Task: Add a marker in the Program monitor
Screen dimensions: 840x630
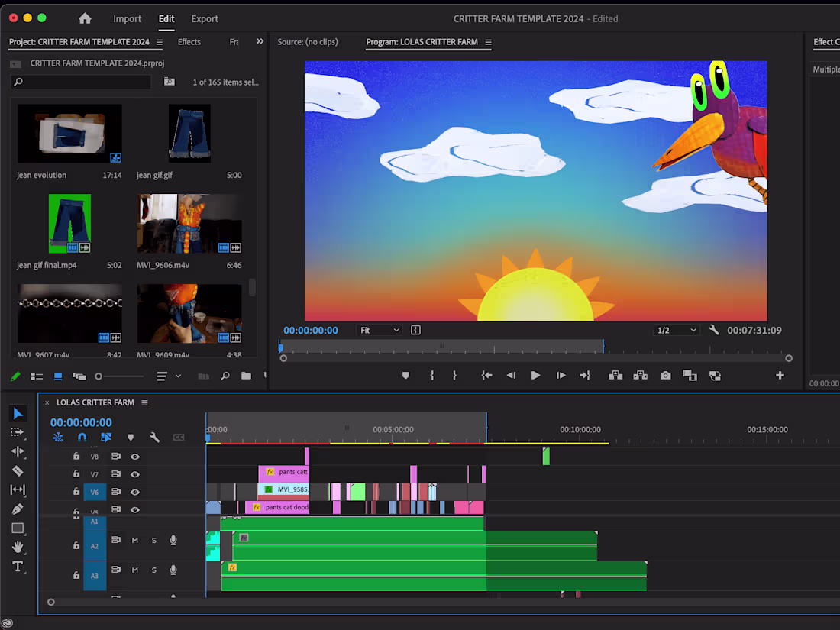Action: (x=405, y=375)
